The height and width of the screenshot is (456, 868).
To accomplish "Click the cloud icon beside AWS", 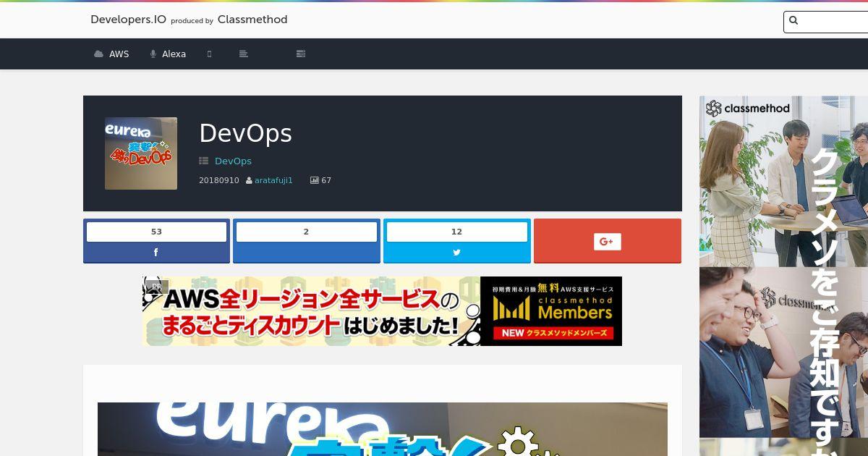I will (x=99, y=54).
